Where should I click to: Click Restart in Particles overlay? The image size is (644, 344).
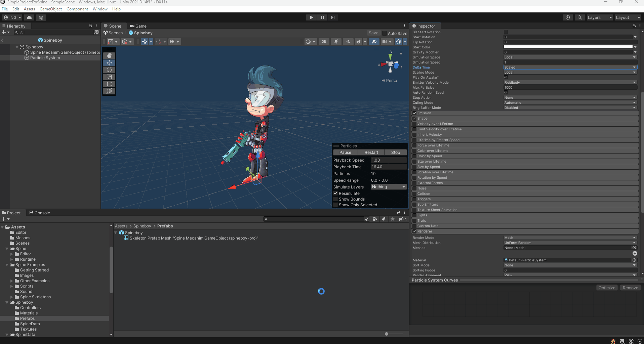(x=371, y=153)
